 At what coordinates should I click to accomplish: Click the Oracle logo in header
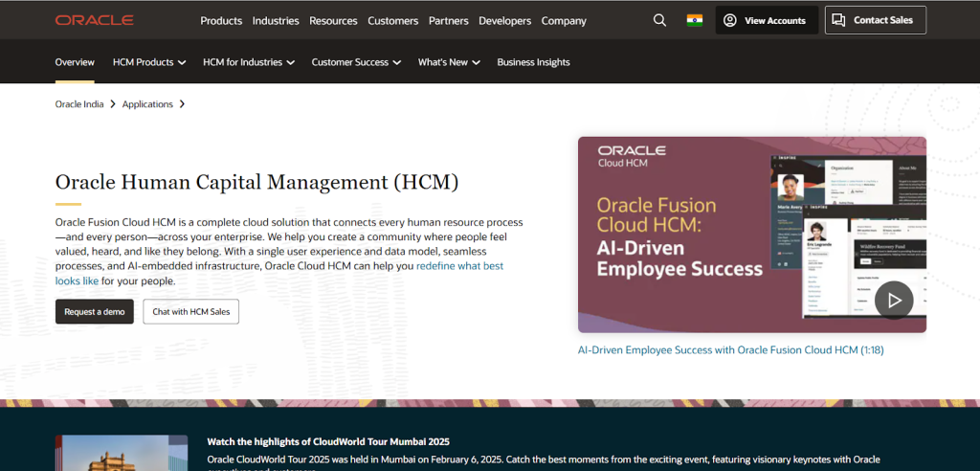95,20
